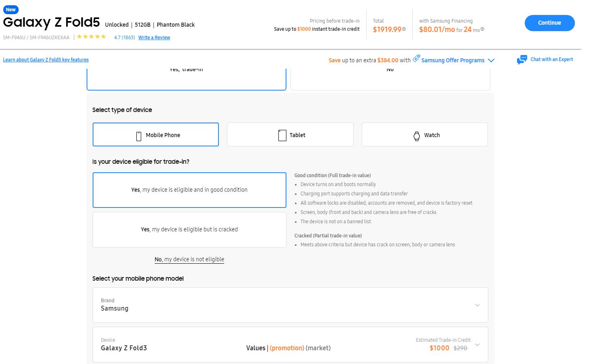Viewport: 602px width, 364px height.
Task: Click the Cracked (Partial trade-in value) heading
Action: pyautogui.click(x=328, y=236)
